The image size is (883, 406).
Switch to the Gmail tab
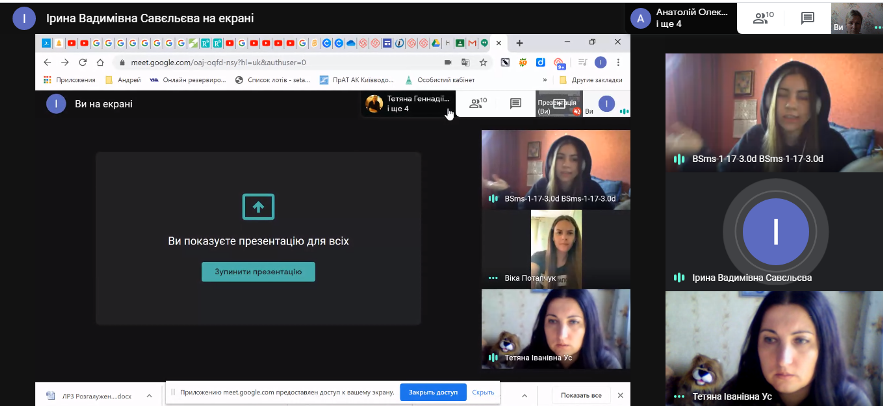tap(472, 43)
